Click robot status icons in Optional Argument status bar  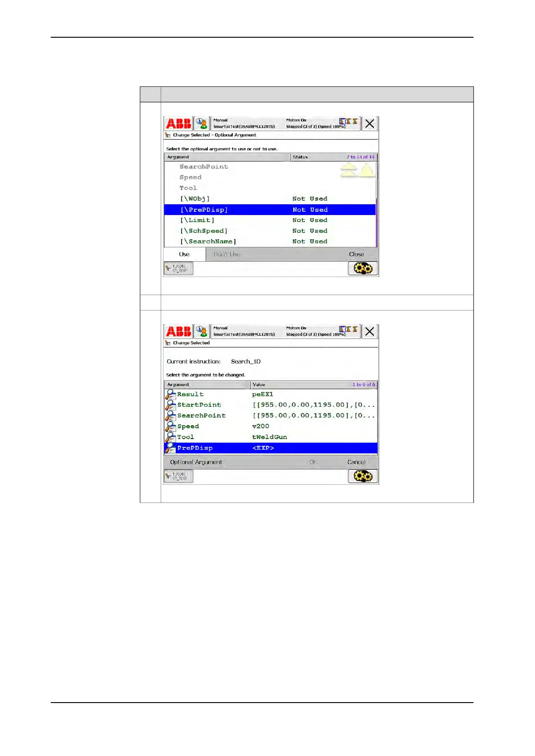pos(349,121)
